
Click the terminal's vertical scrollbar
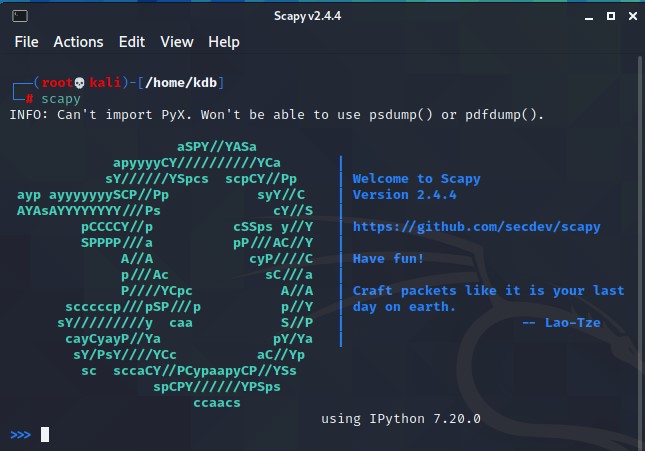click(x=640, y=251)
